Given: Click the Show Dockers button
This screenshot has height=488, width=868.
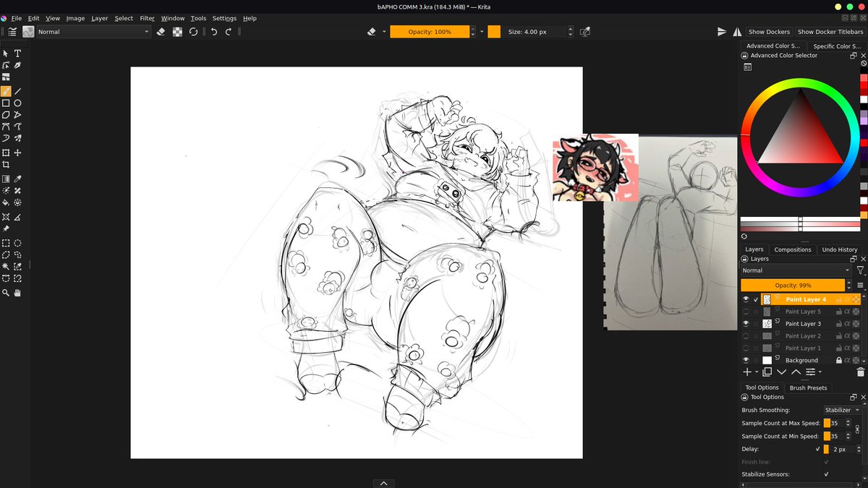Looking at the screenshot, I should pyautogui.click(x=769, y=32).
